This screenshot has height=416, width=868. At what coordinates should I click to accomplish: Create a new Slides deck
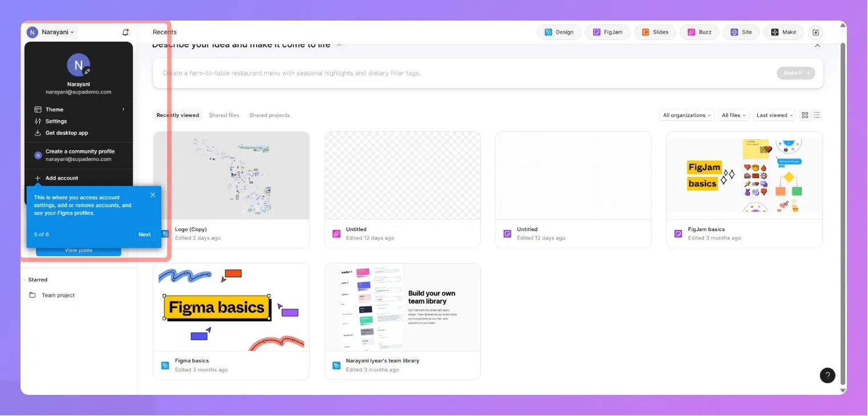tap(655, 32)
